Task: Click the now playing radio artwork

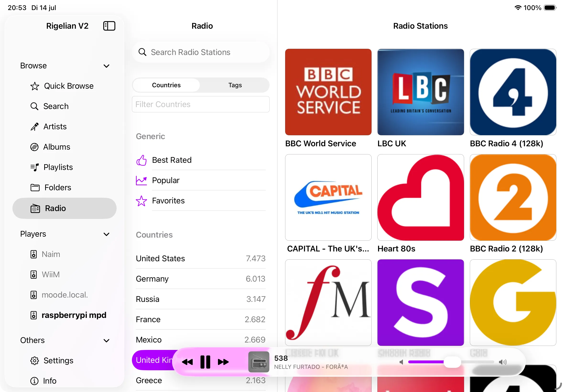Action: [x=259, y=362]
